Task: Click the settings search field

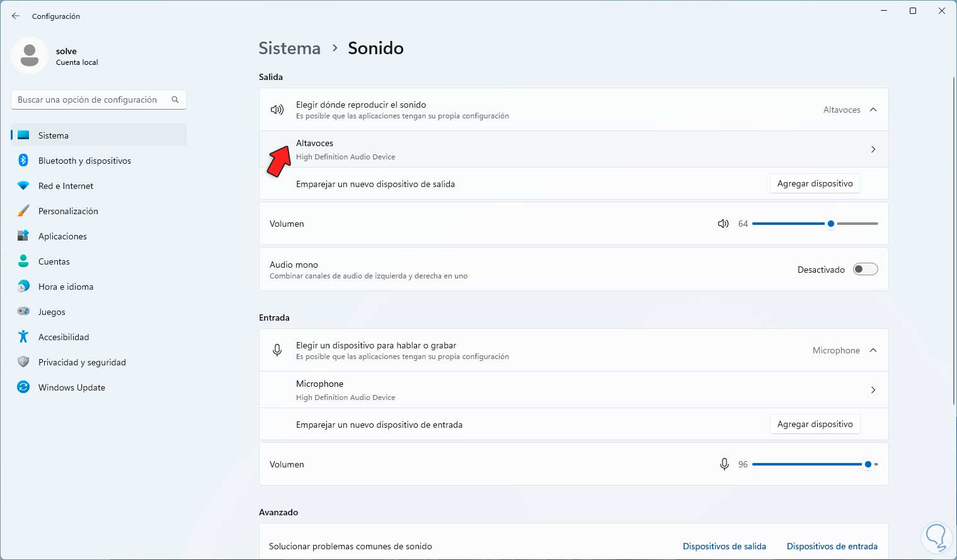Action: (x=88, y=100)
